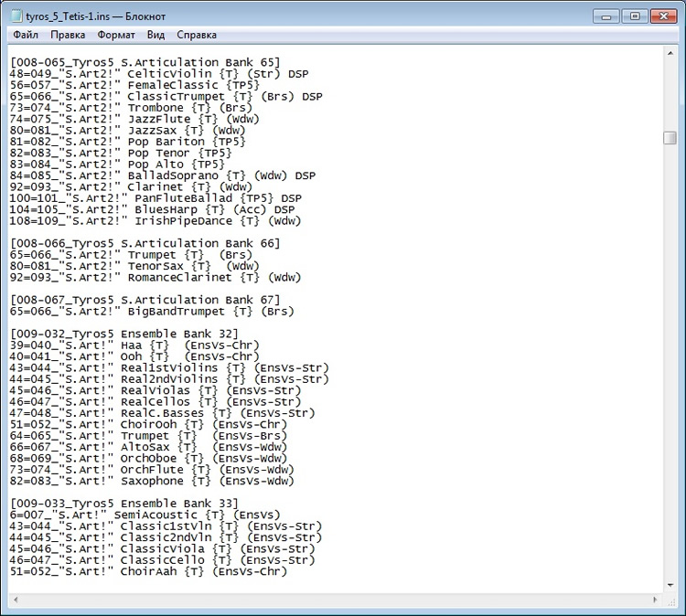The image size is (686, 616).
Task: Click the Classic2ndVln line
Action: pyautogui.click(x=166, y=537)
